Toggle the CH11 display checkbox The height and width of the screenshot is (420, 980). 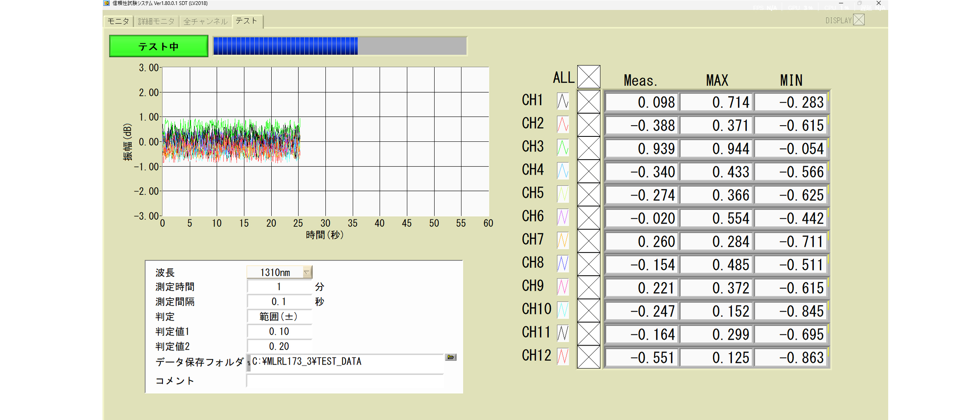click(588, 334)
